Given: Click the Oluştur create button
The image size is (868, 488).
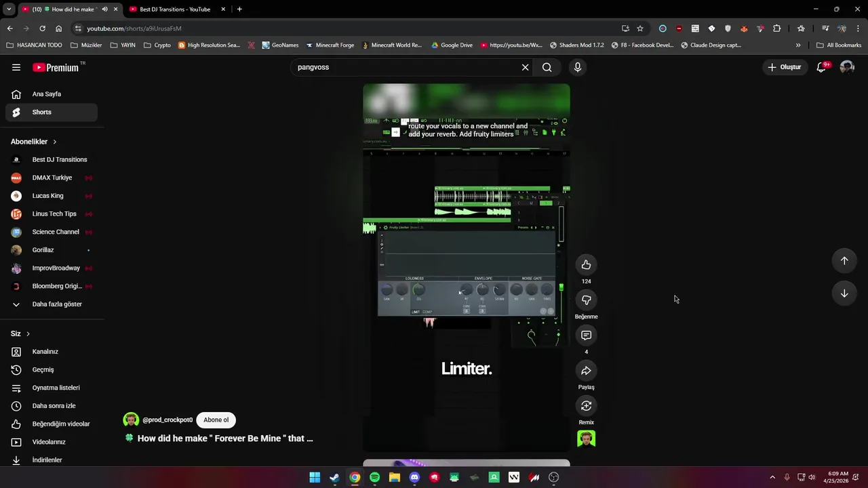Looking at the screenshot, I should [785, 67].
